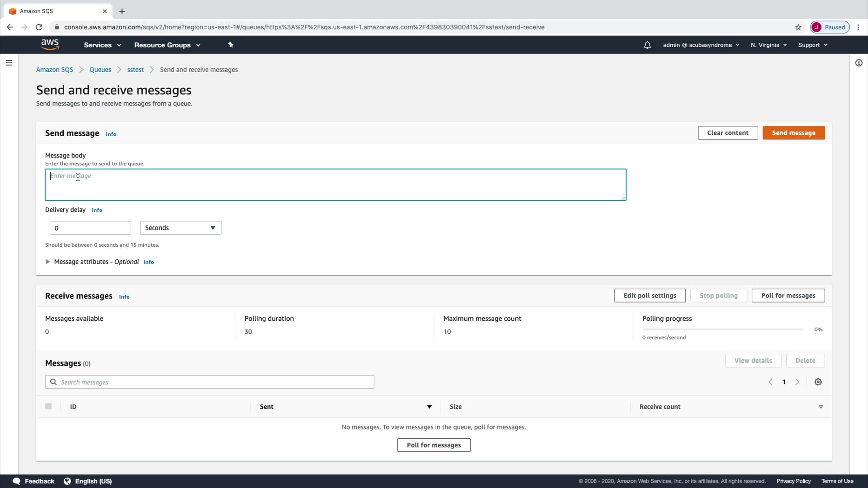The height and width of the screenshot is (488, 868).
Task: Click the Sent column header label
Action: (x=267, y=407)
